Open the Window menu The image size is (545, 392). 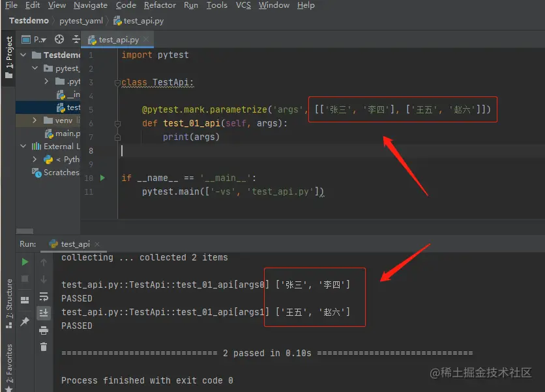(274, 5)
